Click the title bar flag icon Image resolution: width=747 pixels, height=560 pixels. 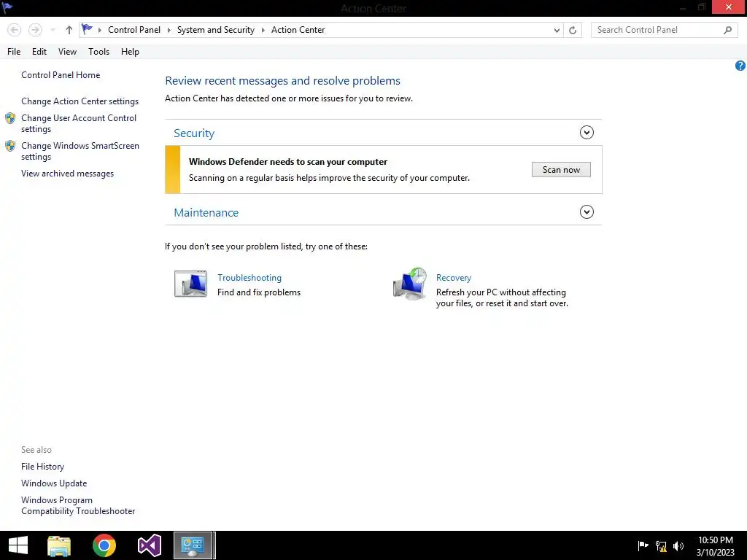(7, 7)
